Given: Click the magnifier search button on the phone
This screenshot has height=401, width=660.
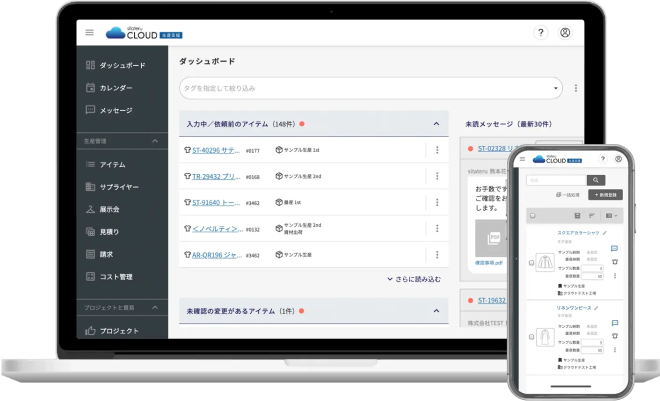Looking at the screenshot, I should (x=596, y=180).
